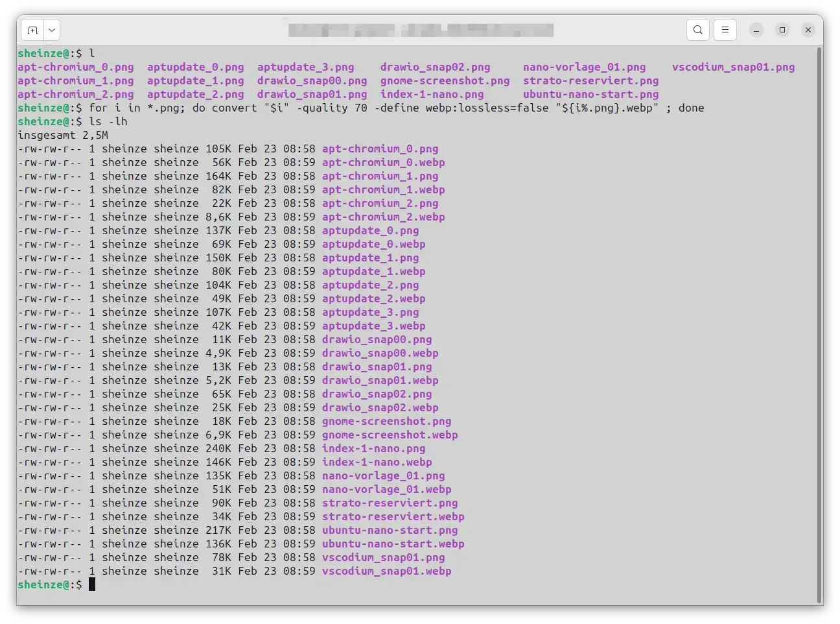The height and width of the screenshot is (624, 840).
Task: Click vscodium_snap01.png in the top column listing
Action: point(733,67)
